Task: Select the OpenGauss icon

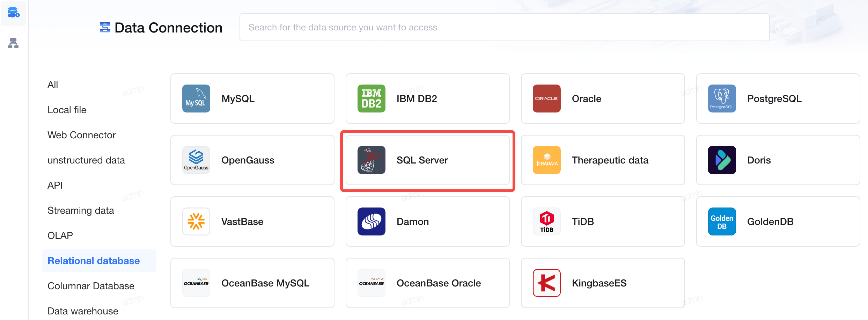Action: pos(196,160)
